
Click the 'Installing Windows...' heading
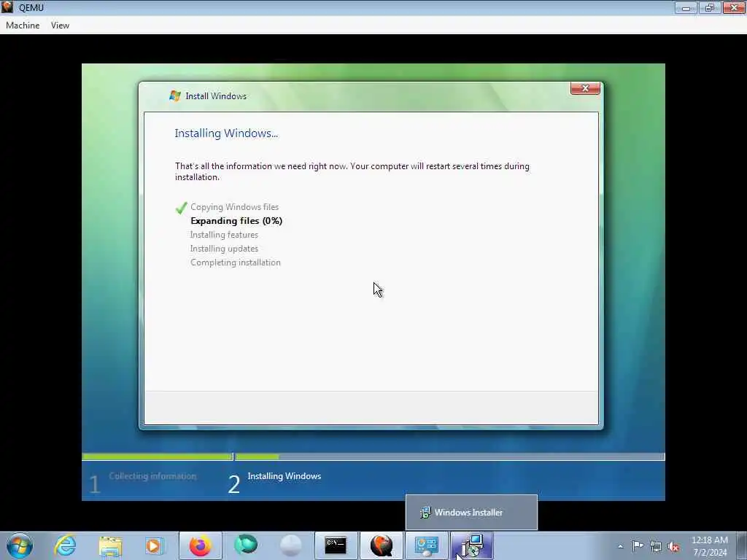pyautogui.click(x=226, y=133)
